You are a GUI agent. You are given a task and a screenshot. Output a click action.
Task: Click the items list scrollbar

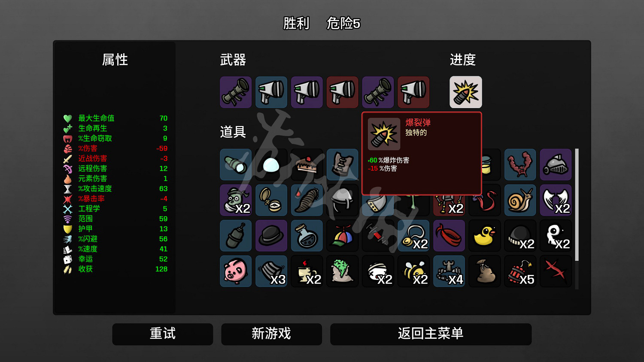[x=577, y=205]
